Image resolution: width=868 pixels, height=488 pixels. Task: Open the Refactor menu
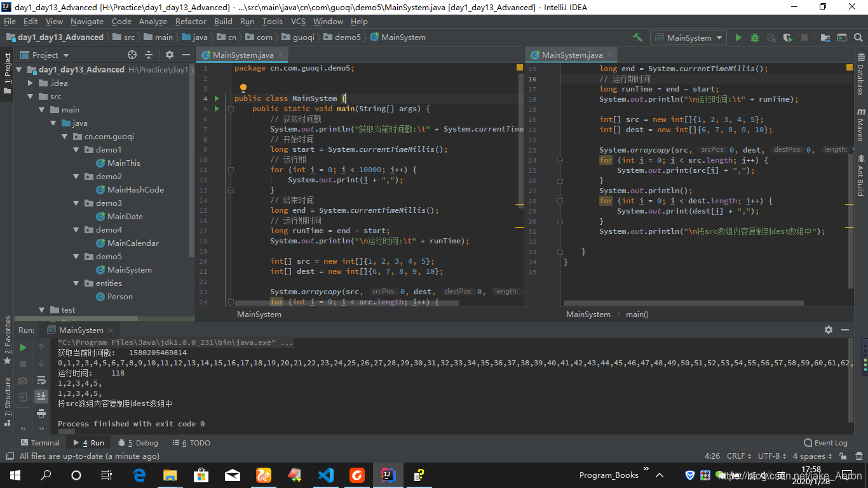point(191,21)
